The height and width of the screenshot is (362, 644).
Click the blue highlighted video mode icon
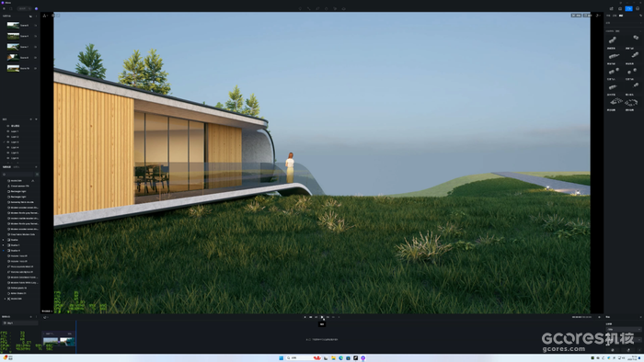pyautogui.click(x=628, y=8)
